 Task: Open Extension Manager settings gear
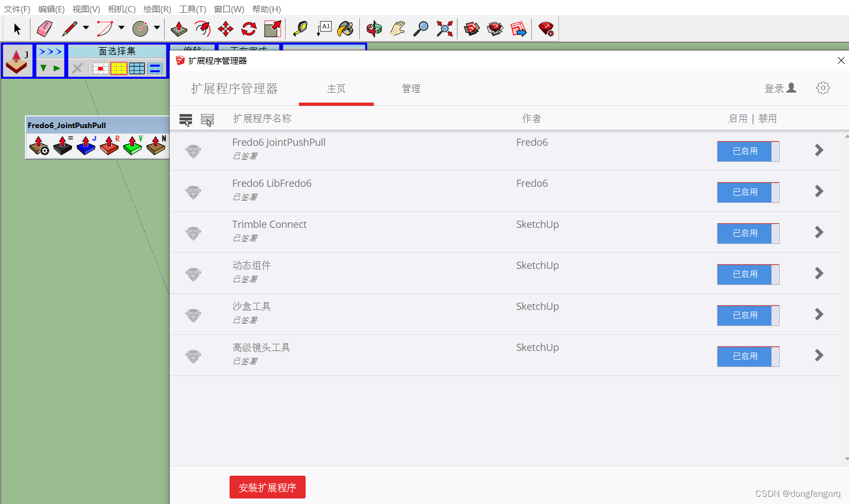pos(823,88)
